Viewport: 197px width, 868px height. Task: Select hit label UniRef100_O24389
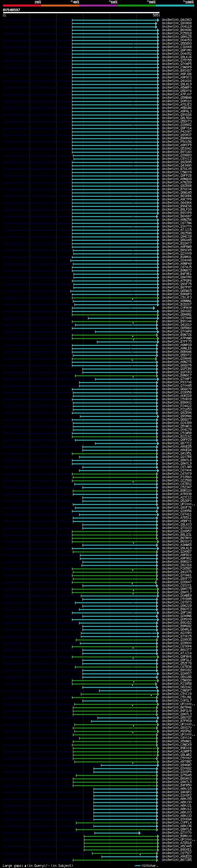click(177, 423)
